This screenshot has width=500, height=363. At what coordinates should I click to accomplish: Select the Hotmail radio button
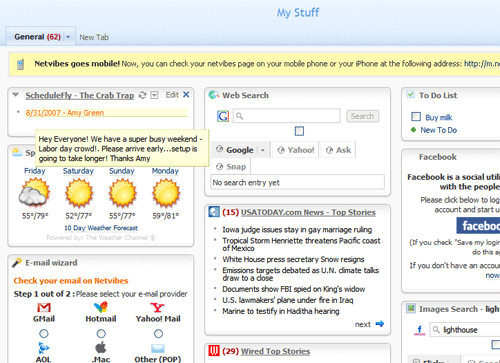point(101,333)
